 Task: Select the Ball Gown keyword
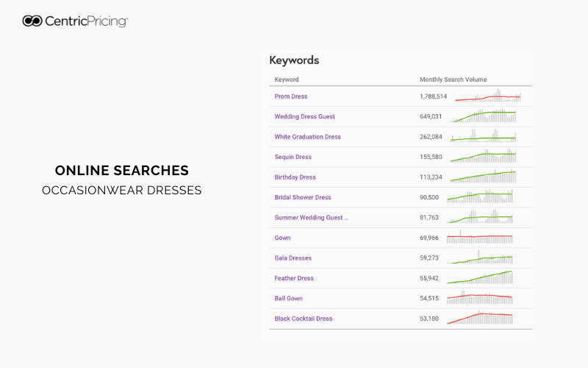pyautogui.click(x=288, y=299)
